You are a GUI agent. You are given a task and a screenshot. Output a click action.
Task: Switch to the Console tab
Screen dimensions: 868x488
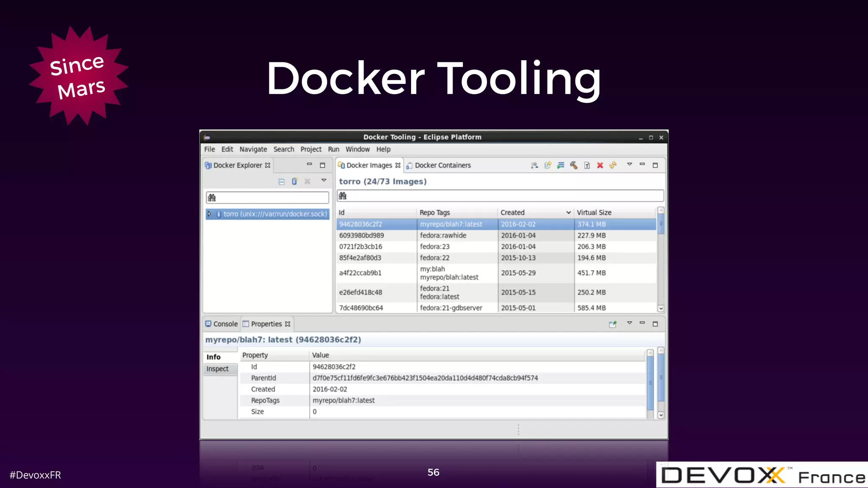click(221, 324)
